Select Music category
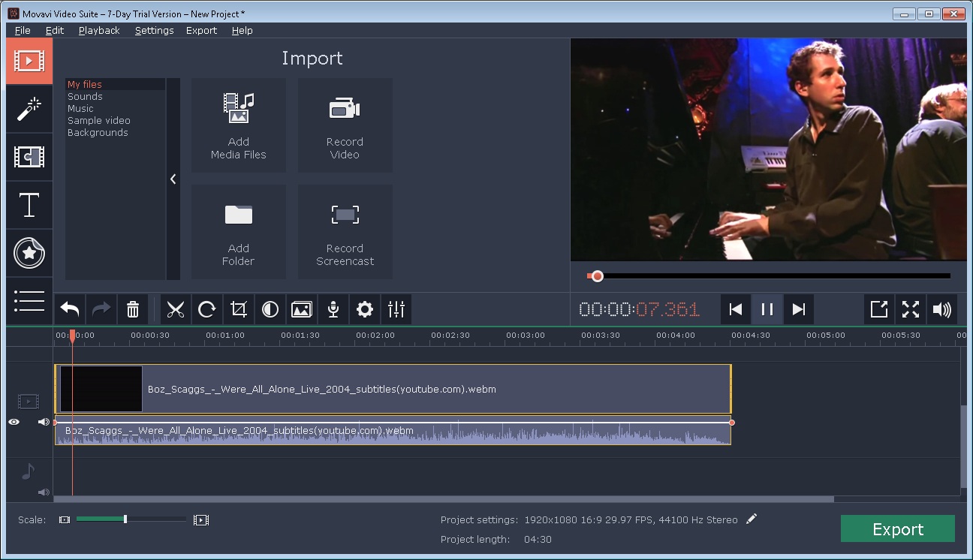This screenshot has height=560, width=973. 116,108
